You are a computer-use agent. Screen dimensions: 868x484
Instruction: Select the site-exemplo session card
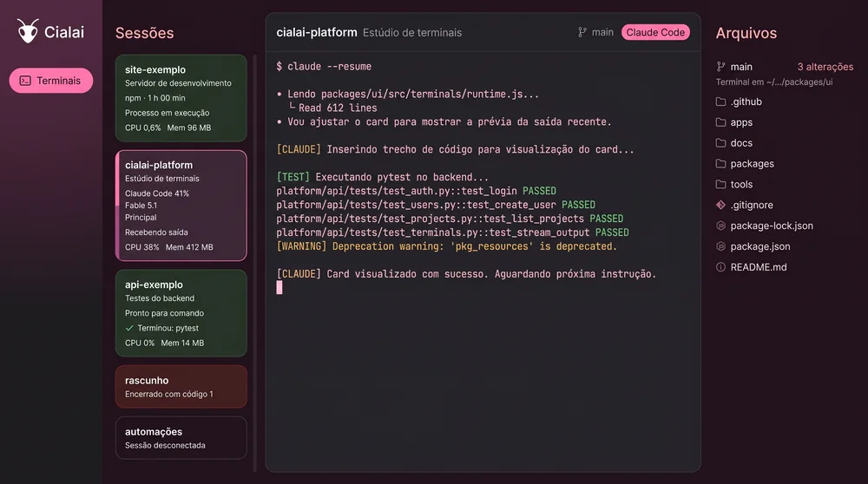click(x=181, y=98)
